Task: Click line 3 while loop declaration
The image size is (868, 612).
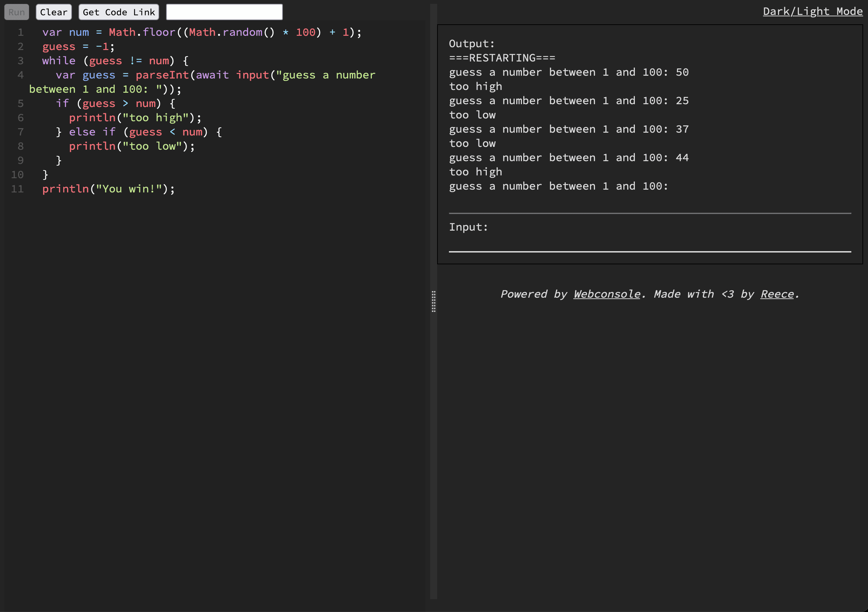Action: point(115,60)
